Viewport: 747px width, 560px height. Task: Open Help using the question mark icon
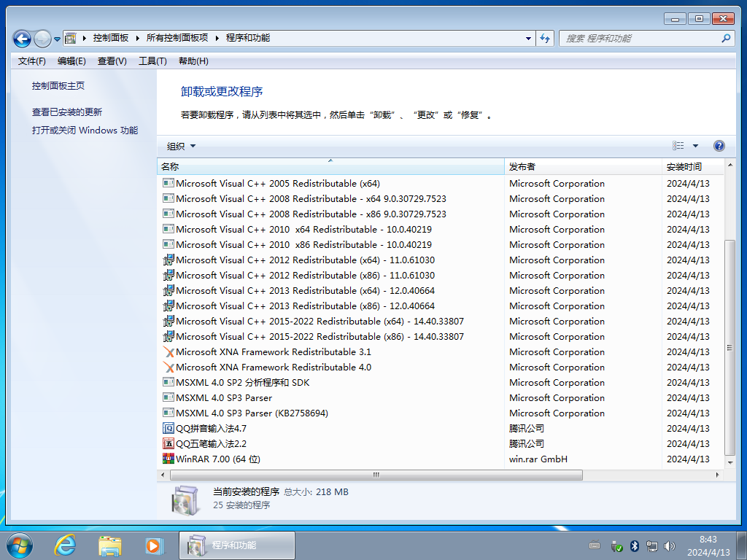click(x=719, y=145)
